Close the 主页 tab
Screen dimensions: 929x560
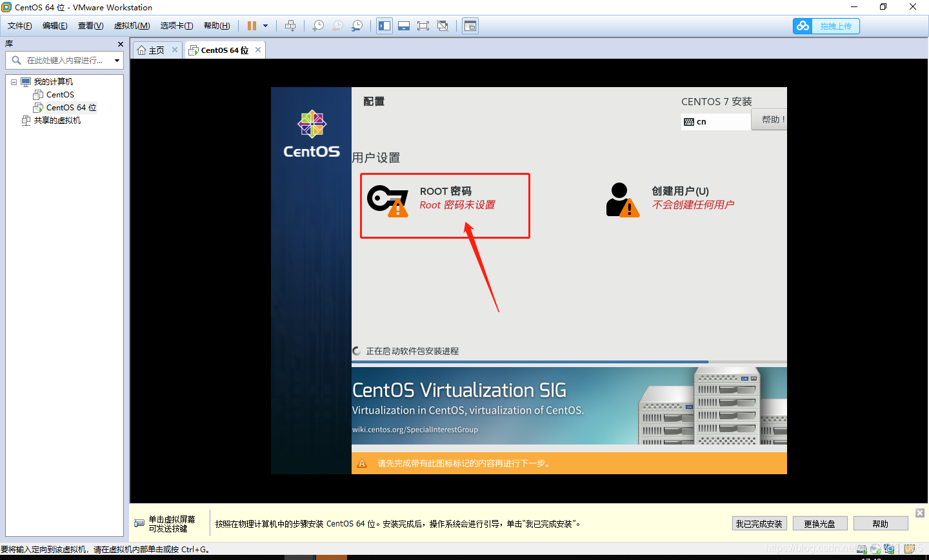[x=174, y=50]
